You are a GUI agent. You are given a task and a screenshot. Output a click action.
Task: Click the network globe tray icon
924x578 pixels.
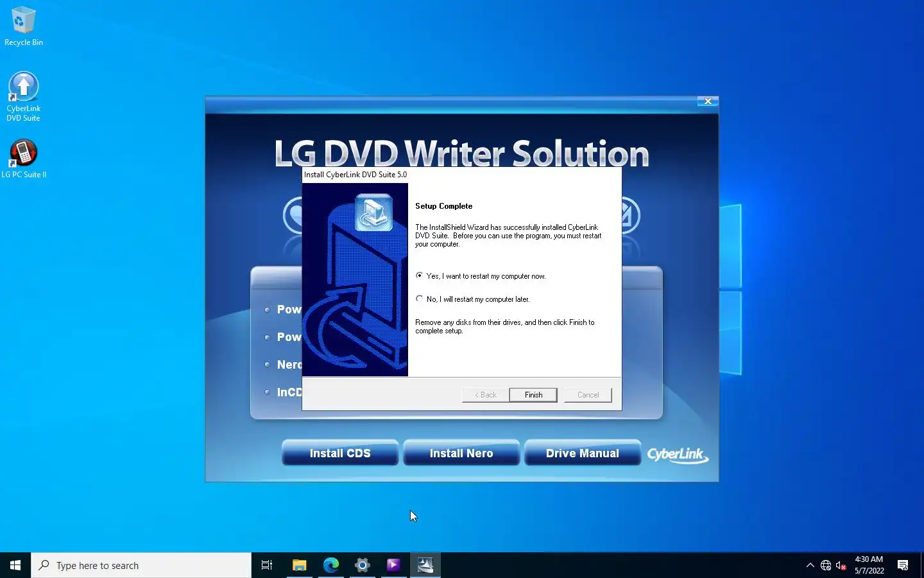pos(826,565)
